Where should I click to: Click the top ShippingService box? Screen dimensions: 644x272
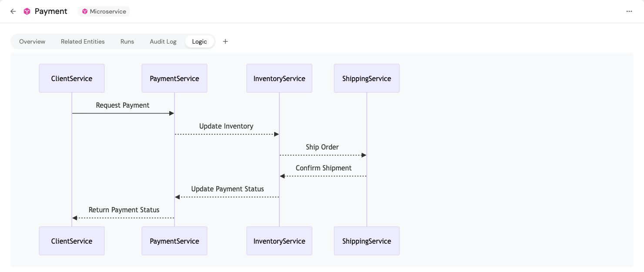coord(367,78)
